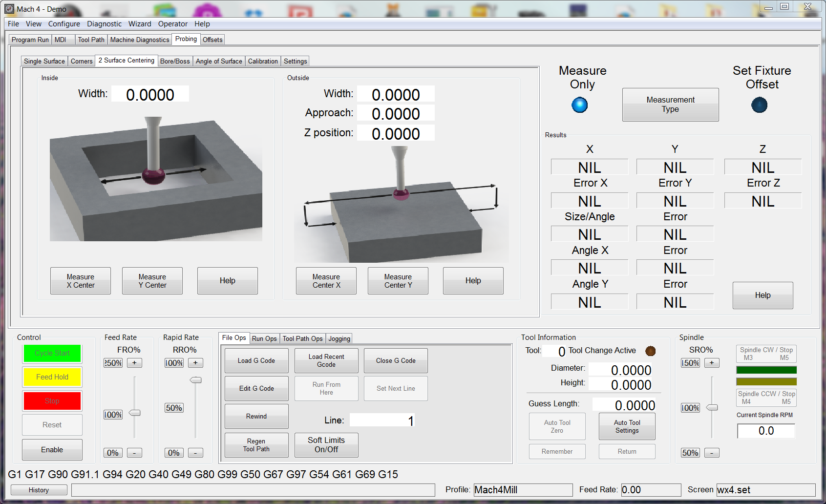Click the Mach 4 application title icon
Image resolution: width=826 pixels, height=504 pixels.
tap(9, 9)
